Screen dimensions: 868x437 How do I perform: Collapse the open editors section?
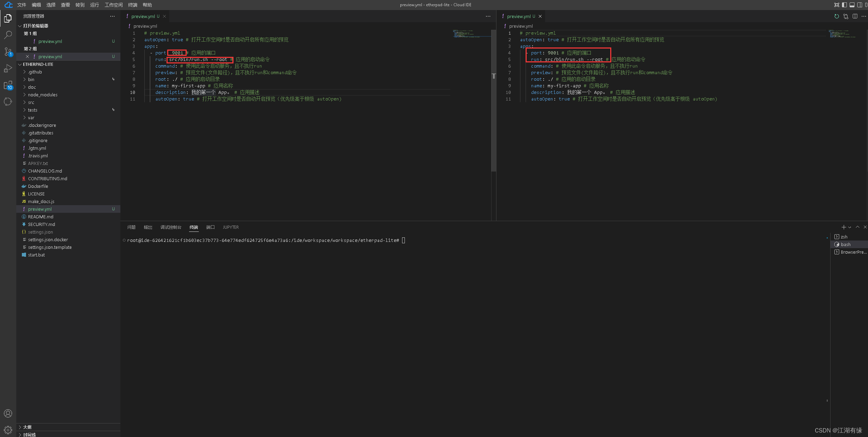click(x=68, y=26)
